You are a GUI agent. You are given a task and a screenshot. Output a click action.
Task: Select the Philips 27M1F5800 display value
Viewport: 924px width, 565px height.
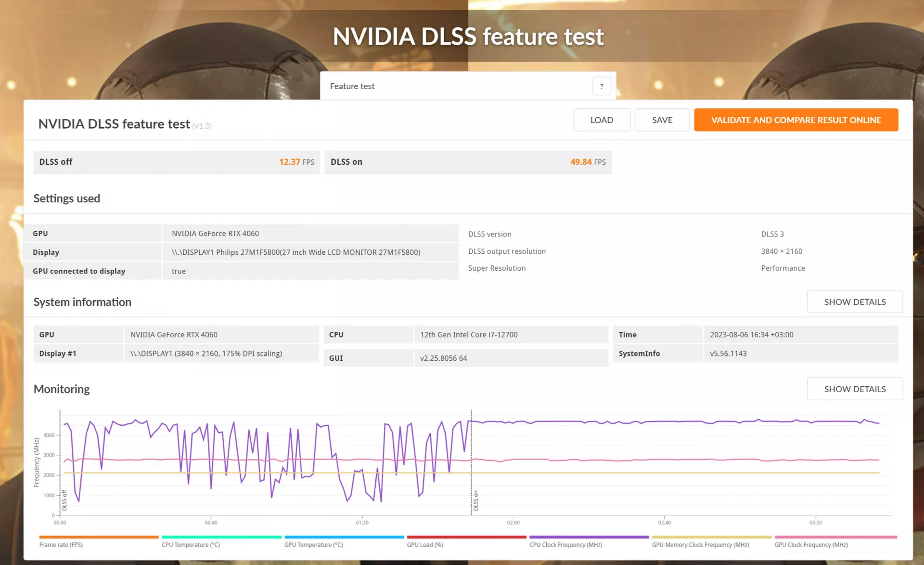click(296, 252)
